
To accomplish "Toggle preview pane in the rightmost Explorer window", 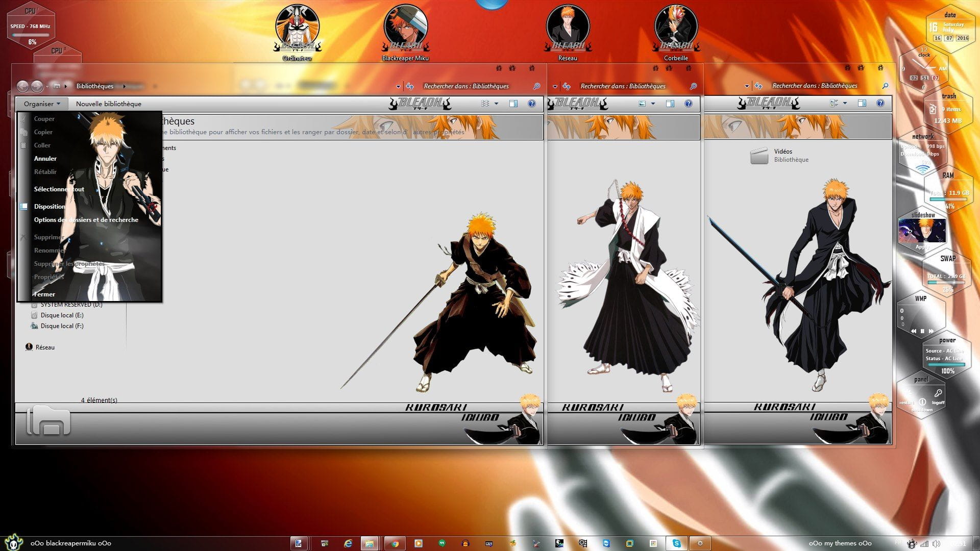I will [x=862, y=103].
